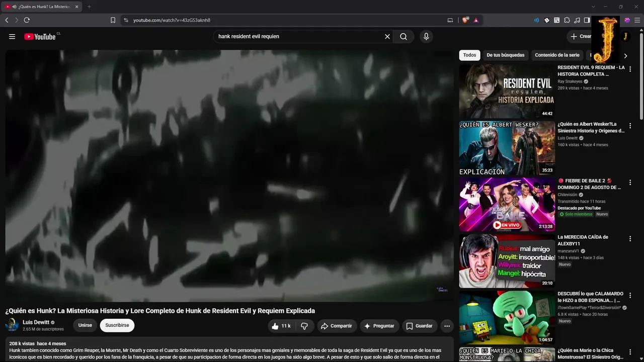Run the search with the magnifier button
Viewport: 644px width, 362px height.
[404, 36]
